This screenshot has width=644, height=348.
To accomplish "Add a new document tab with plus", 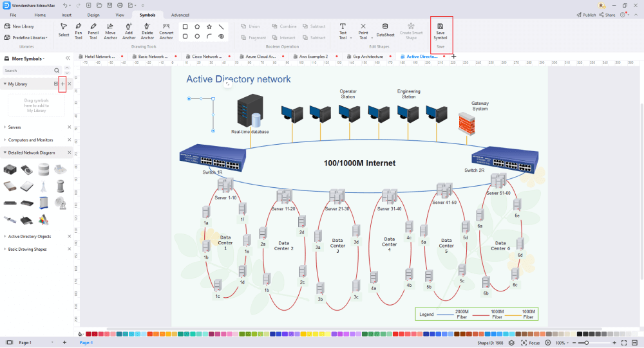I will [x=454, y=57].
